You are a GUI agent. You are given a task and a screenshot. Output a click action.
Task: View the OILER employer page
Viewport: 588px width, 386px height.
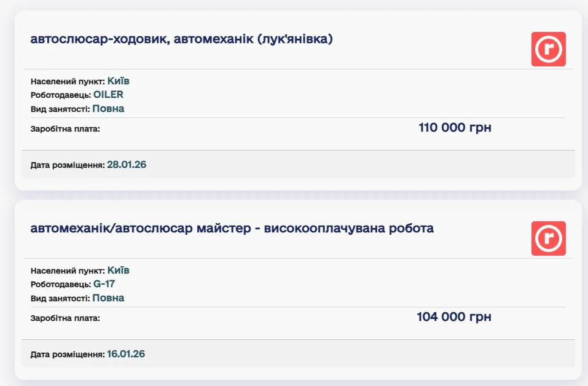pyautogui.click(x=109, y=95)
